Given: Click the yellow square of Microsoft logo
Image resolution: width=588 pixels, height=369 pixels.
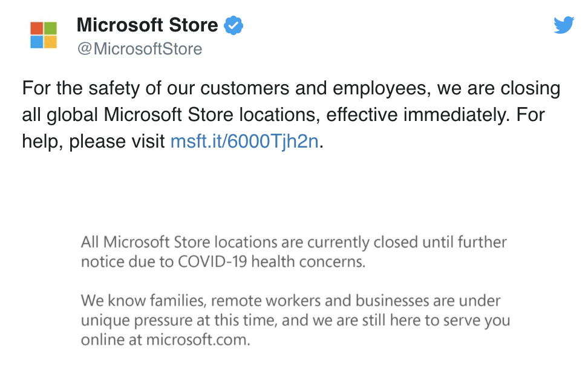Looking at the screenshot, I should click(51, 42).
